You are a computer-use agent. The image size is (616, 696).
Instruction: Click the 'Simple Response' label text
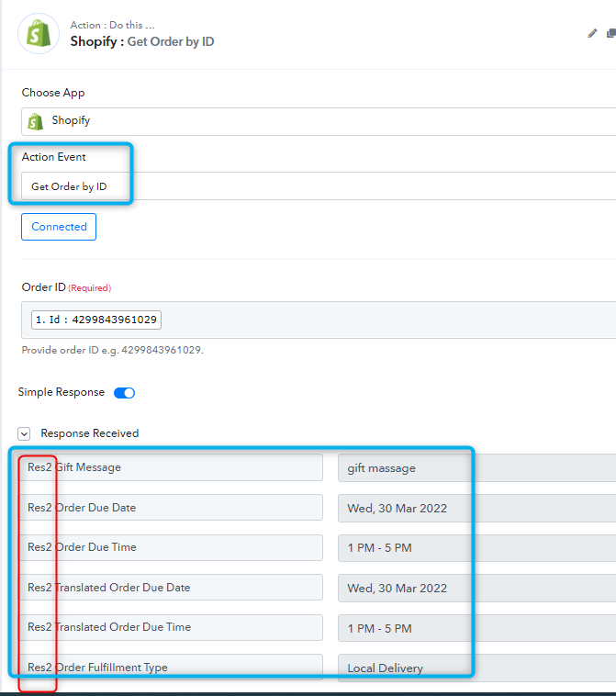tap(62, 392)
